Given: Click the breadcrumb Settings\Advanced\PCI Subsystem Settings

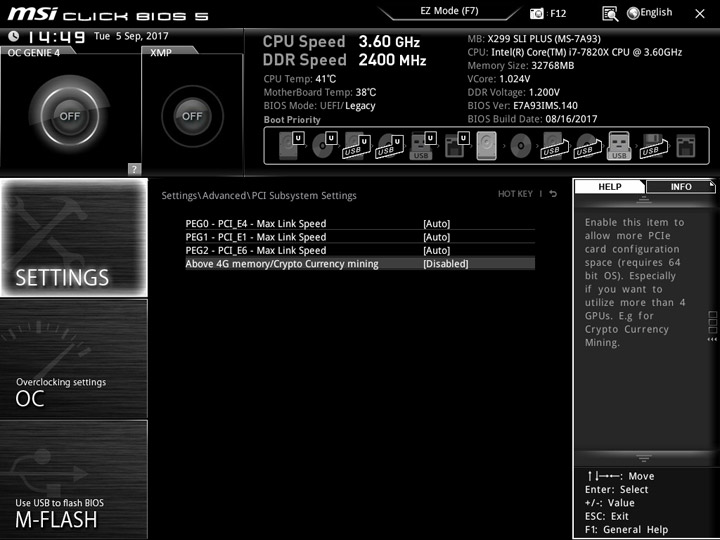Looking at the screenshot, I should pos(259,196).
